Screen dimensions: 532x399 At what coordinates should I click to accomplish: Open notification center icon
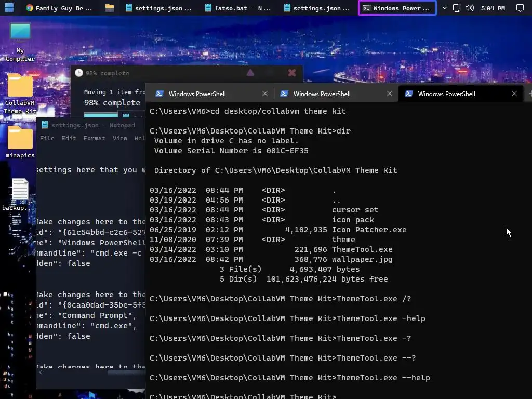[520, 8]
